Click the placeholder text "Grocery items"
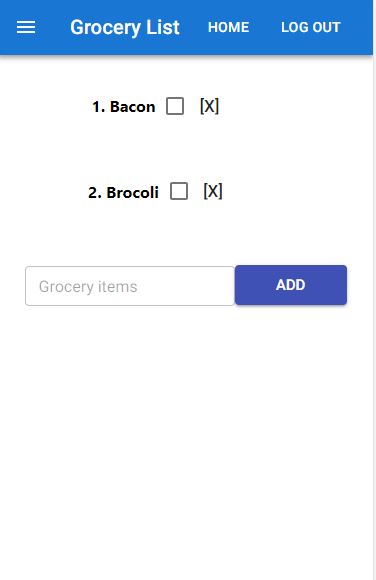Screen dimensions: 376x580 pos(88,287)
